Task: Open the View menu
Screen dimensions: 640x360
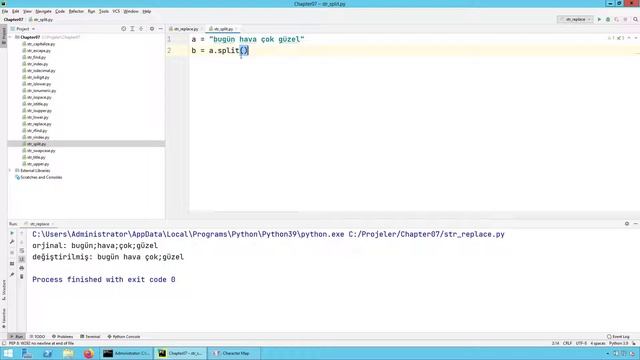Action: coord(27,11)
